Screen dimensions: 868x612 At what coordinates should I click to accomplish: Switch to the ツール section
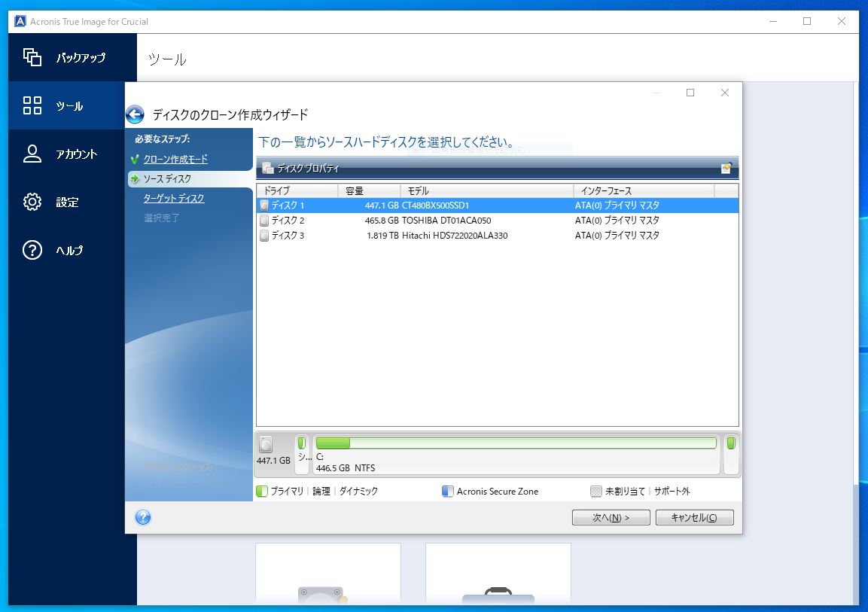coord(66,105)
